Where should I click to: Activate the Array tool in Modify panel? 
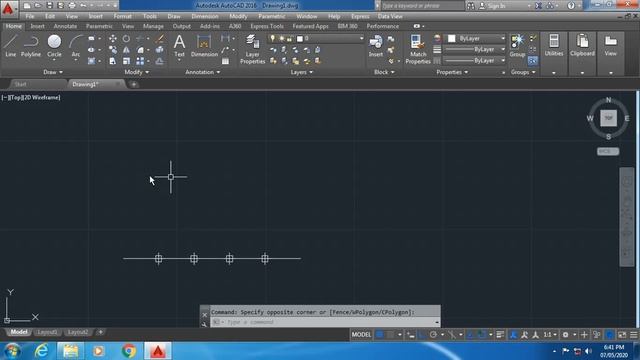140,61
